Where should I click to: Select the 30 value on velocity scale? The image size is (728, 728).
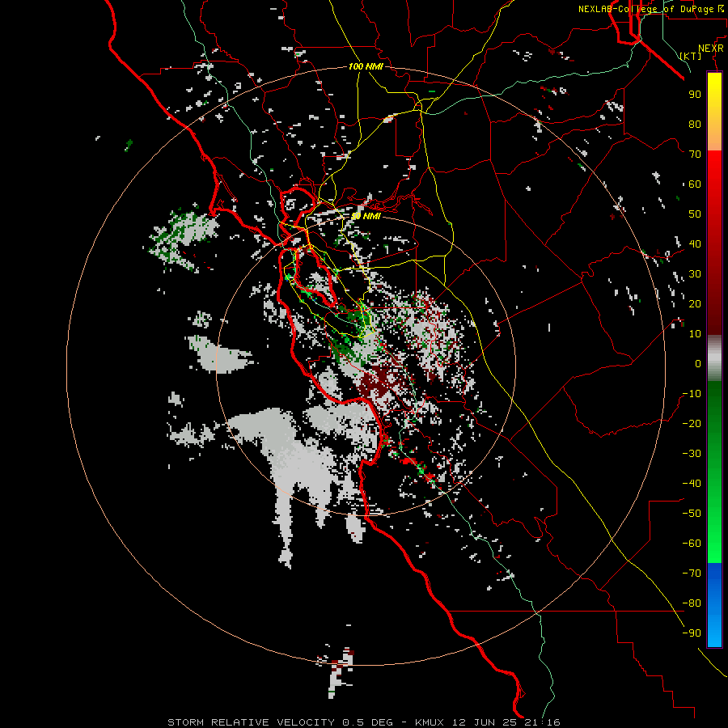(x=695, y=274)
